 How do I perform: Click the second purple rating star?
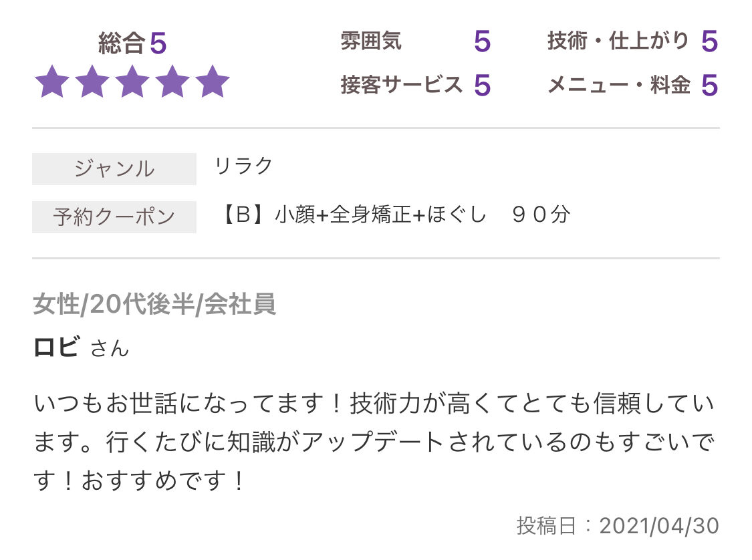click(x=92, y=82)
